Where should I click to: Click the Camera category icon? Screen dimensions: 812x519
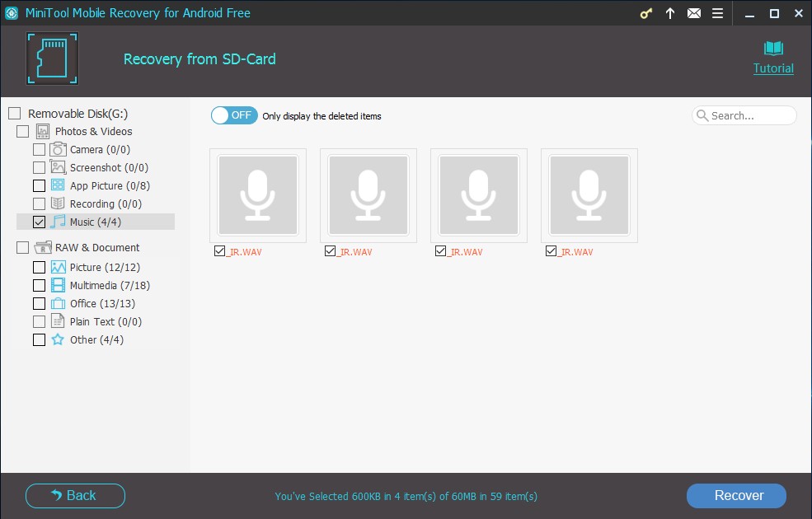point(58,150)
